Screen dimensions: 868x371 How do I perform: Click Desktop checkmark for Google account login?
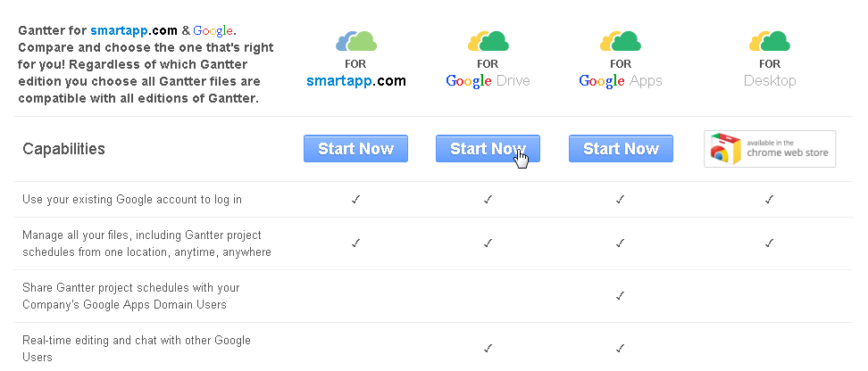coord(769,200)
